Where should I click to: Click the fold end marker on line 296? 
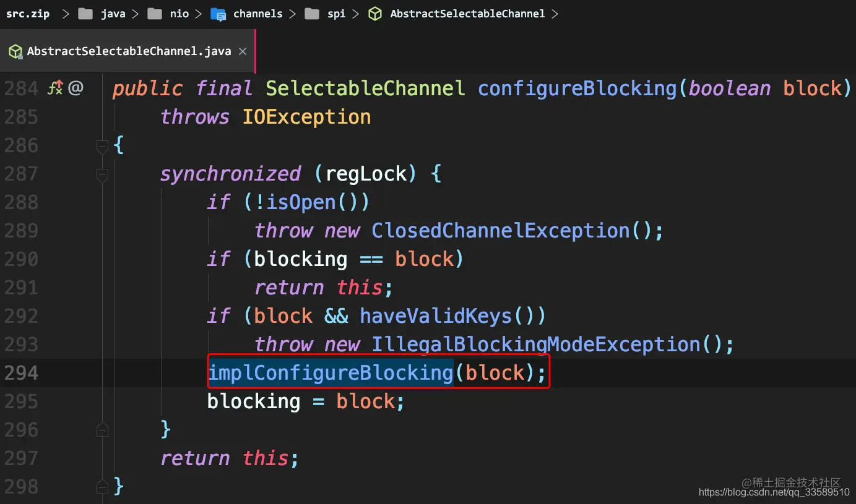click(x=103, y=430)
